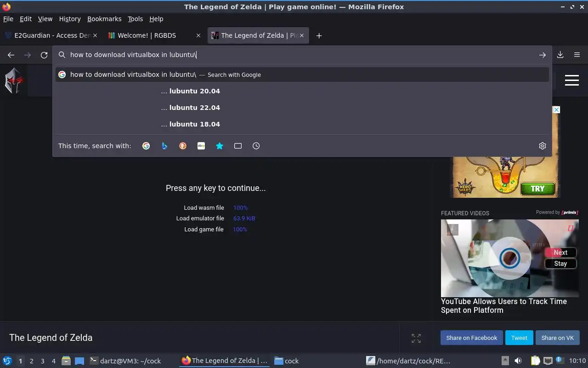Click the Tweet button
The width and height of the screenshot is (588, 368).
pos(519,338)
